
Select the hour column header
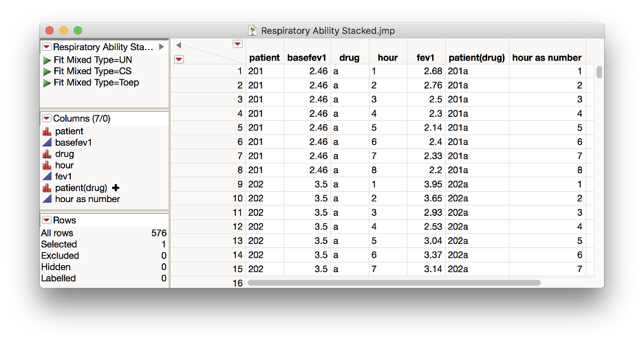[x=388, y=58]
